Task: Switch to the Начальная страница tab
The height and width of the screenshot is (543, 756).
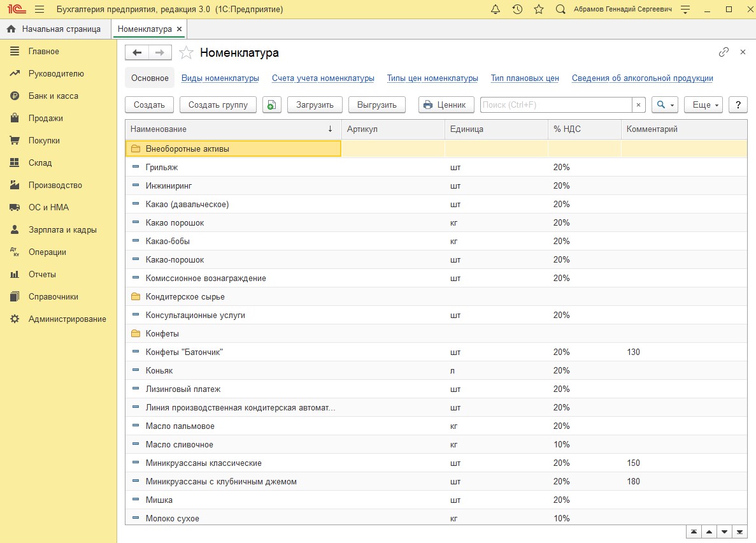Action: 55,29
